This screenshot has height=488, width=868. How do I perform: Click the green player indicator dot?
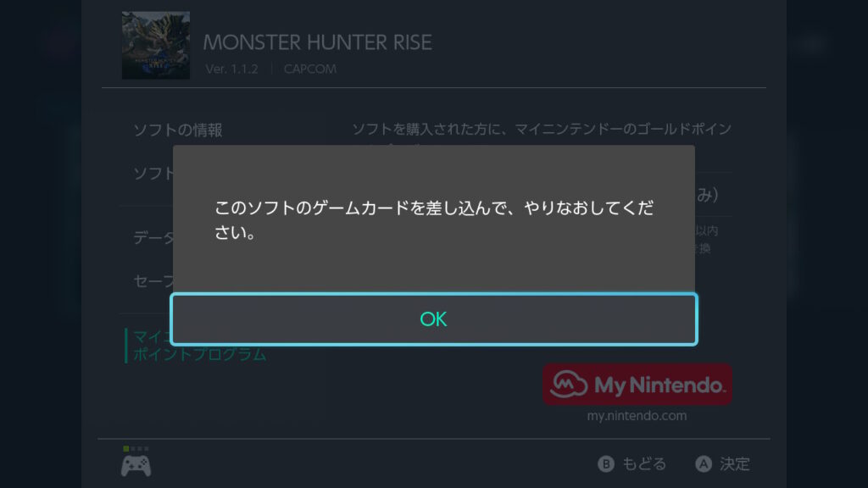click(126, 449)
